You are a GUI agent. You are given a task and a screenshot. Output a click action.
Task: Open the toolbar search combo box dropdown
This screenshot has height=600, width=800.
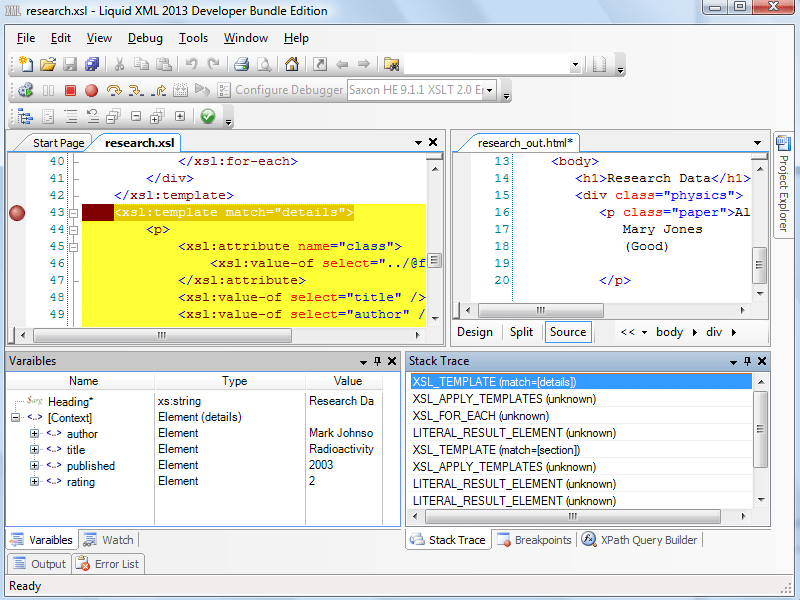[576, 65]
